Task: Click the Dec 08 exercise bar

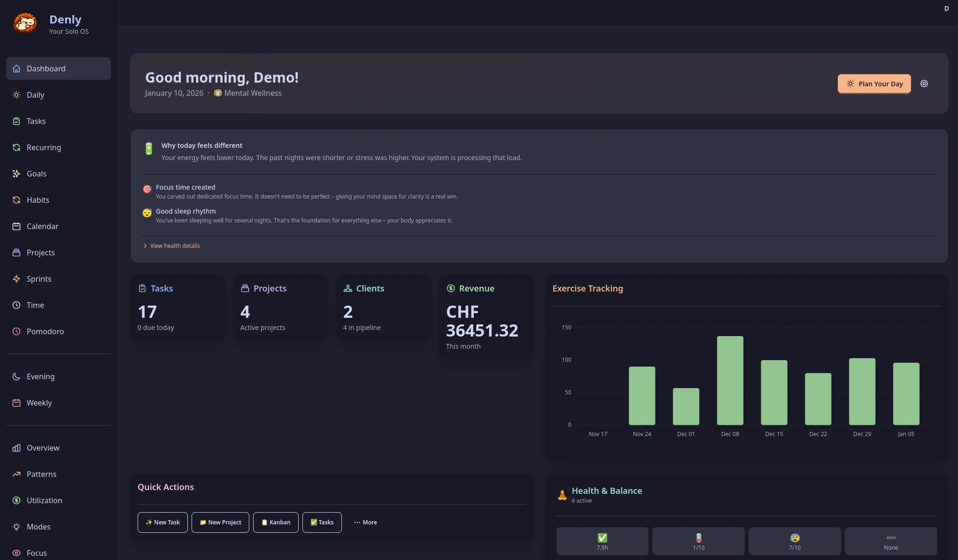Action: click(x=730, y=380)
